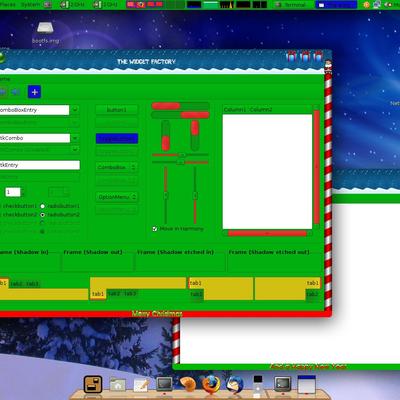Toggle checkbutton1
This screenshot has width=400, height=400.
pyautogui.click(x=19, y=206)
